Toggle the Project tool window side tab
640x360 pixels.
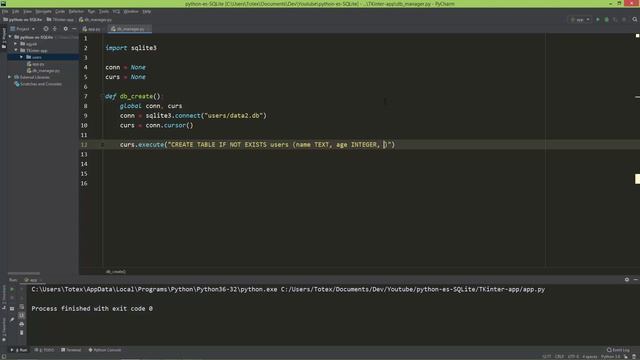[x=4, y=38]
